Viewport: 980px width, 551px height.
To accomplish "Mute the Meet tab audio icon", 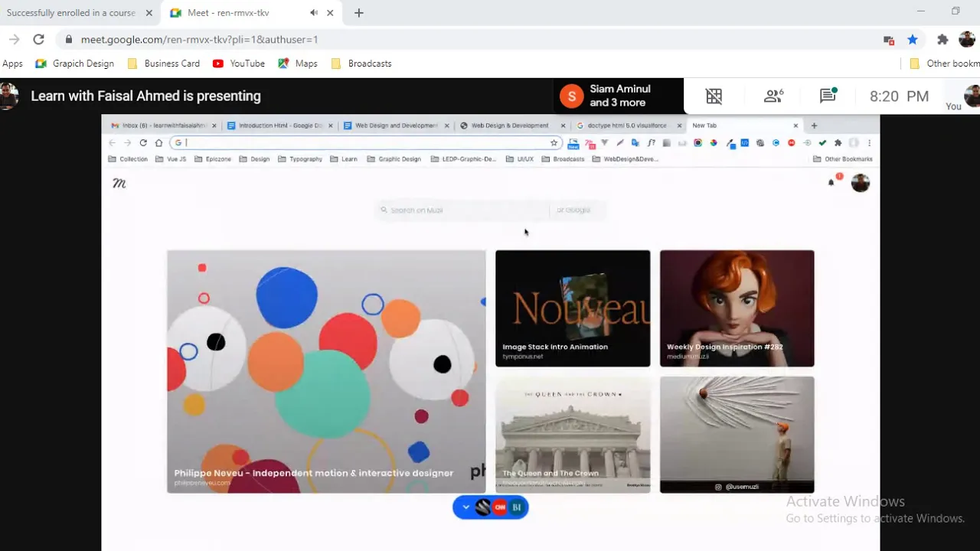I will (x=314, y=12).
